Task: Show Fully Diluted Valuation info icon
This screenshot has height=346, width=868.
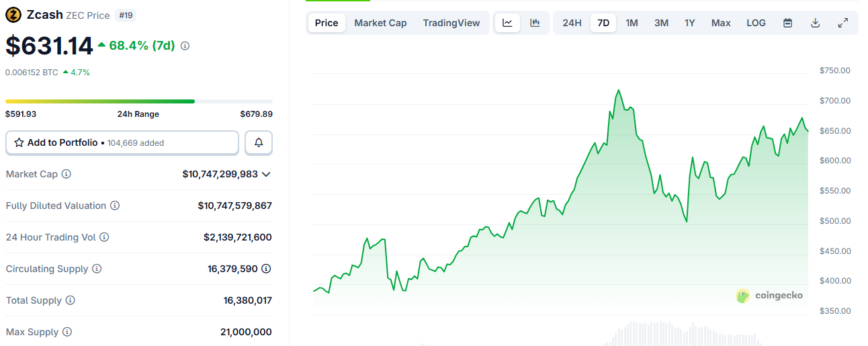Action: point(115,206)
